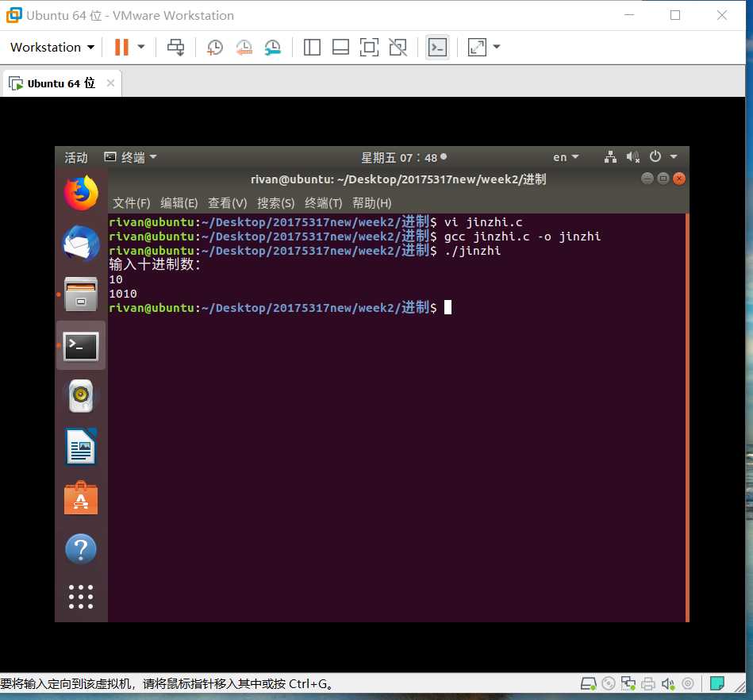Toggle the thumbnail bar view

pos(340,47)
